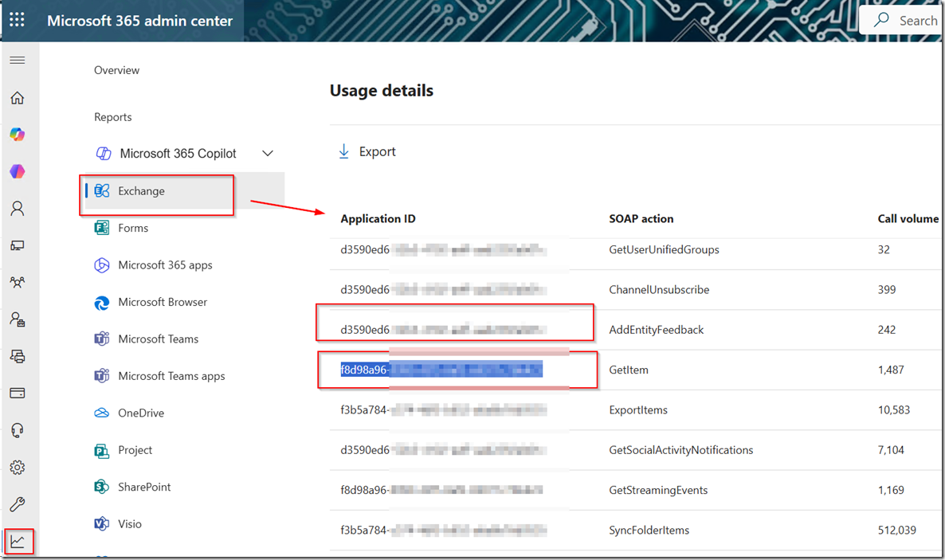Viewport: 945px width, 560px height.
Task: Click the Microsoft 365 apps icon
Action: [x=102, y=265]
